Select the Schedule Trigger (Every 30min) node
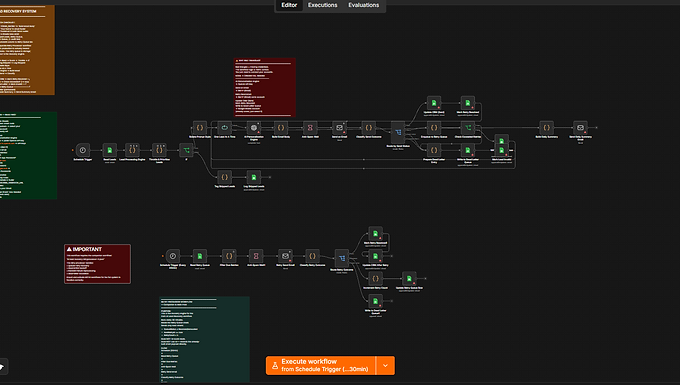Screen dimensions: 680x385 173,256
